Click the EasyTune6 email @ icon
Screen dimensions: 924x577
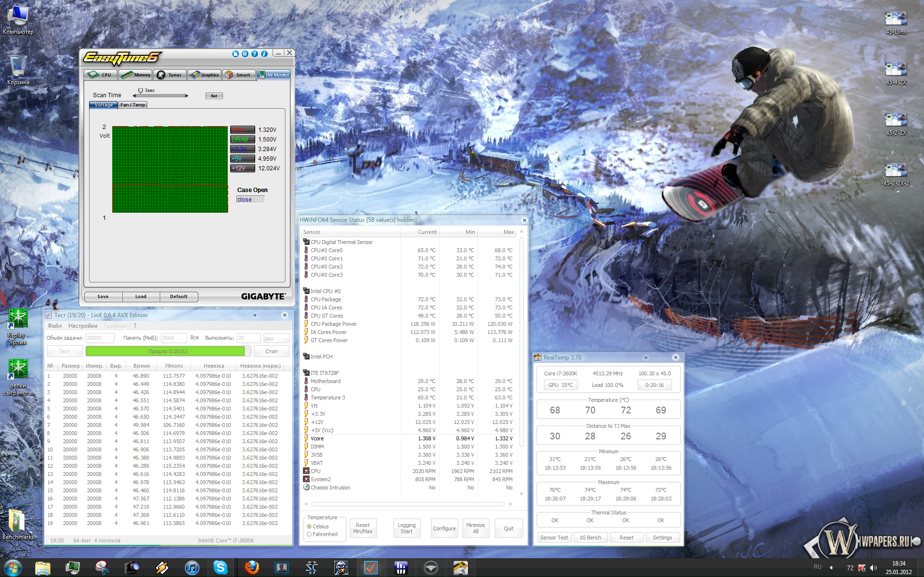245,54
